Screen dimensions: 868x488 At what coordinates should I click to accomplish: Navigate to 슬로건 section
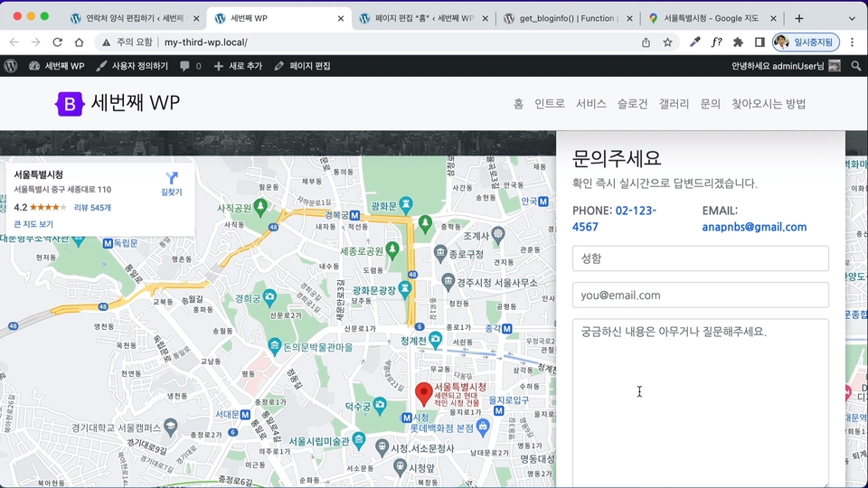633,103
